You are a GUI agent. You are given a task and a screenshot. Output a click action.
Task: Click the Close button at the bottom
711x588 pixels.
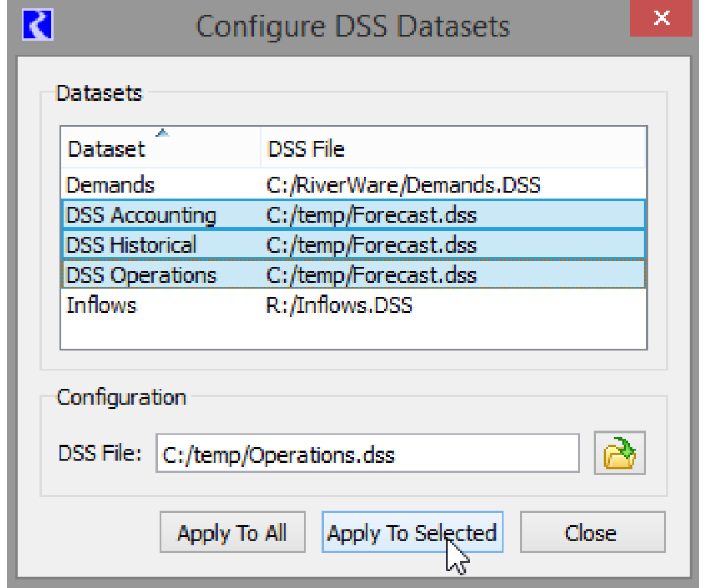coord(590,533)
